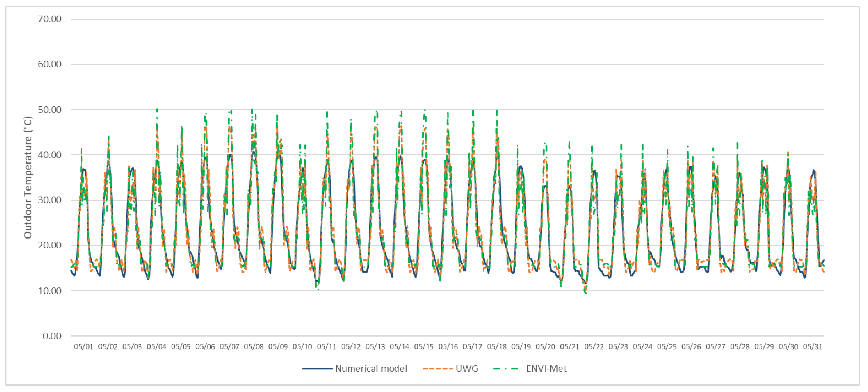Image resolution: width=868 pixels, height=392 pixels.
Task: Click the 05/22 date axis label
Action: [x=594, y=346]
